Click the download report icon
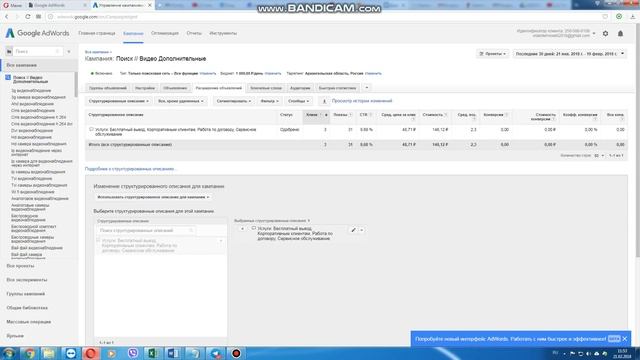This screenshot has width=640, height=360. coord(324,101)
